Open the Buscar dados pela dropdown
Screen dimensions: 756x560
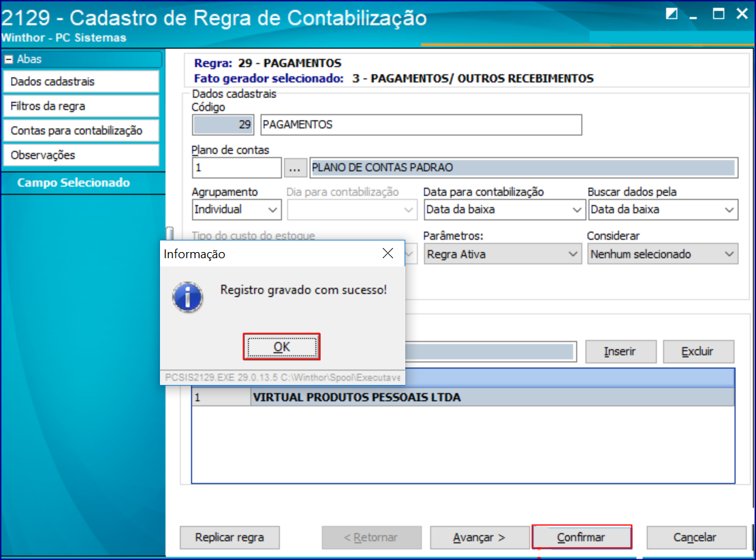point(663,210)
